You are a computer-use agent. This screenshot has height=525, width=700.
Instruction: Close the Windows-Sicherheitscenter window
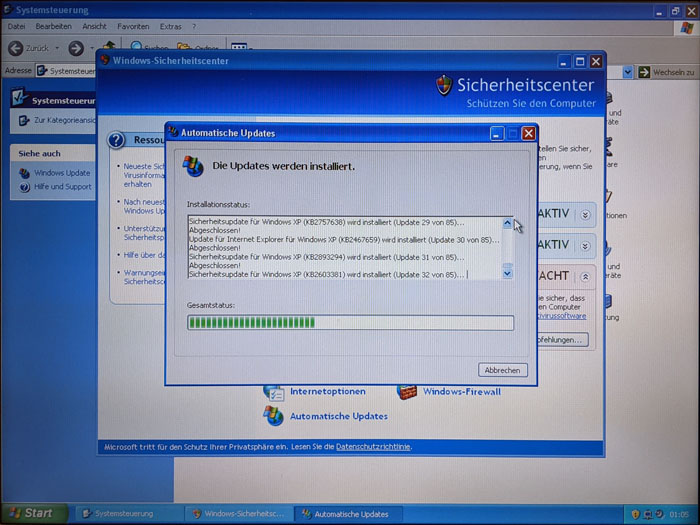(596, 62)
